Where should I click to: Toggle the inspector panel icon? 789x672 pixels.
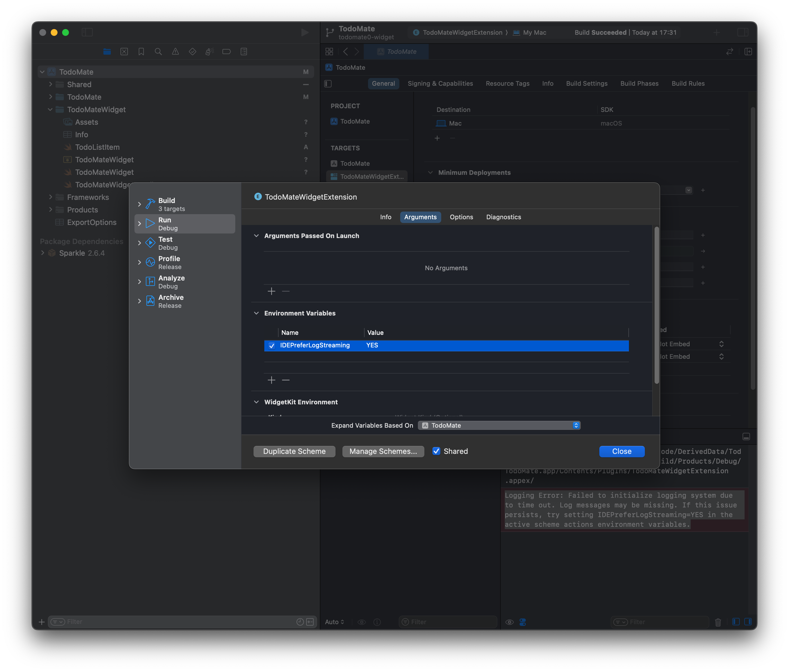(743, 32)
